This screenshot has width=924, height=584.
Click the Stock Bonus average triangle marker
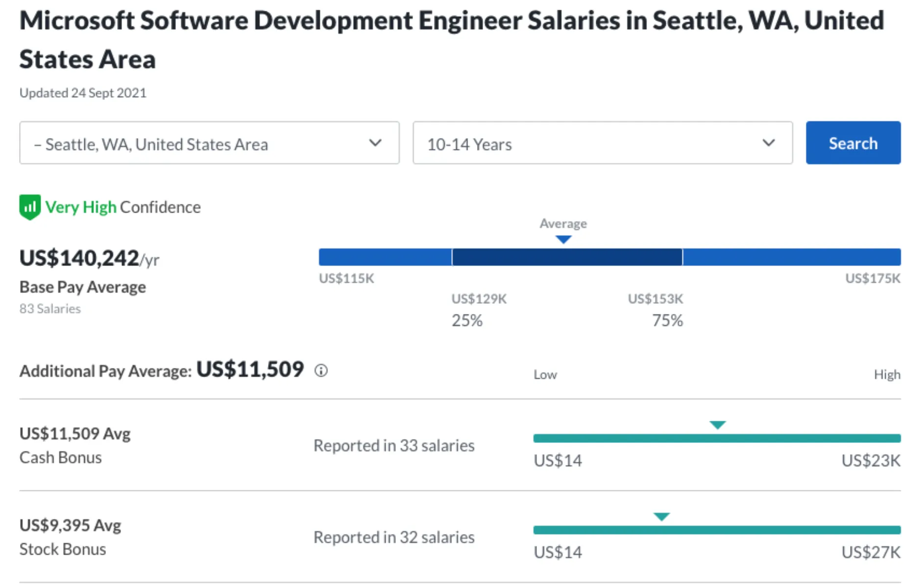[x=661, y=516]
